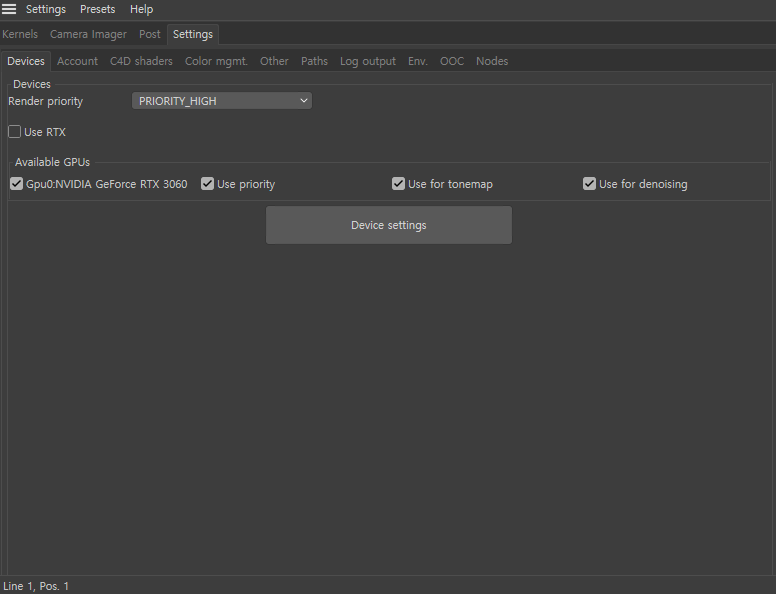The width and height of the screenshot is (776, 594).
Task: Switch to the Kernels tab
Action: [x=20, y=34]
